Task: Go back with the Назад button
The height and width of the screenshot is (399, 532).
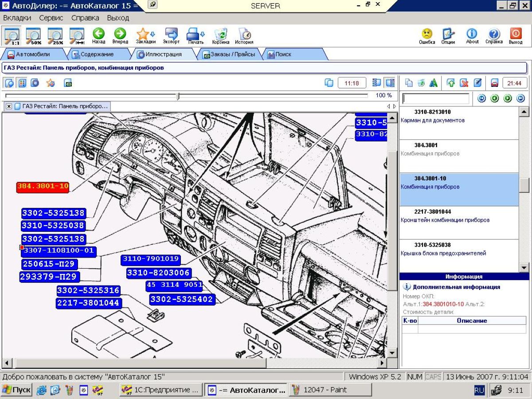Action: click(98, 35)
